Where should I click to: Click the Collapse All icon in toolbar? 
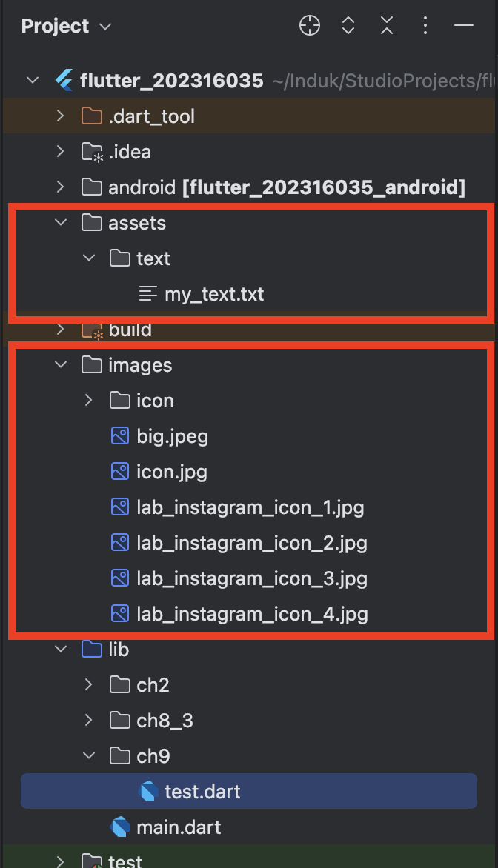[387, 25]
